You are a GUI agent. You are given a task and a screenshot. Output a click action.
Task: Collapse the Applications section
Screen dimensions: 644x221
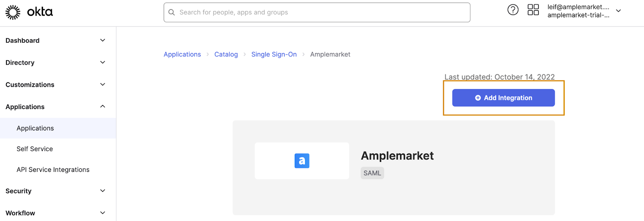103,107
